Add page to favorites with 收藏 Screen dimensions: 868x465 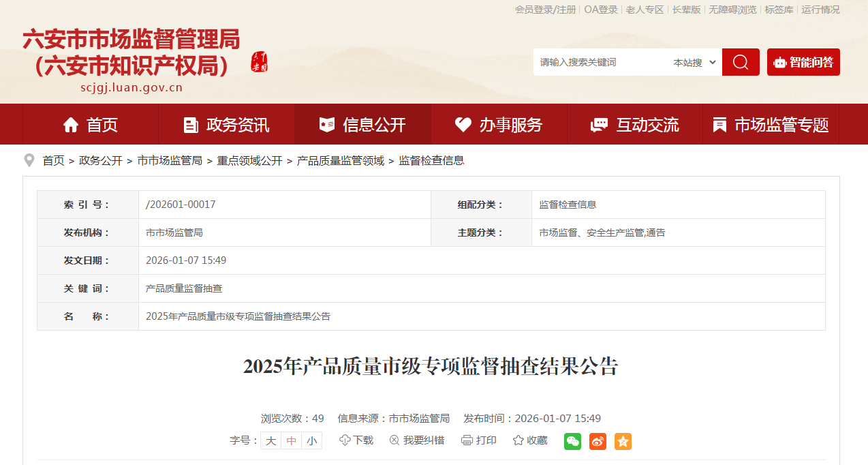(530, 440)
